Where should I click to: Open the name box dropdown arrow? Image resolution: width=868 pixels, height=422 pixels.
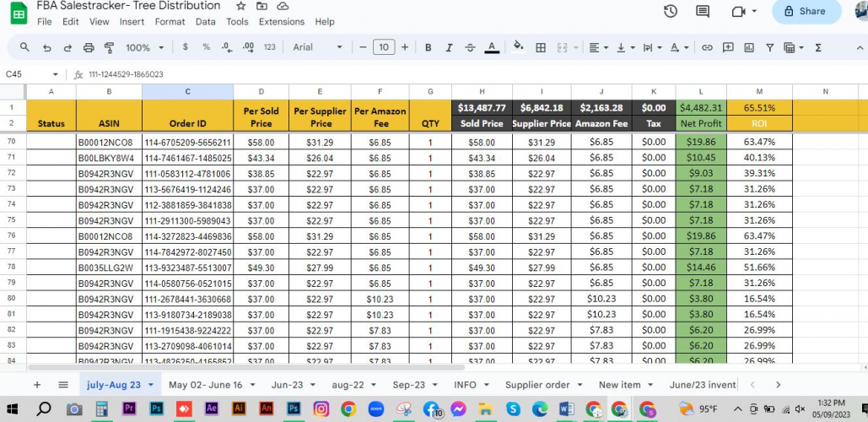(x=56, y=74)
